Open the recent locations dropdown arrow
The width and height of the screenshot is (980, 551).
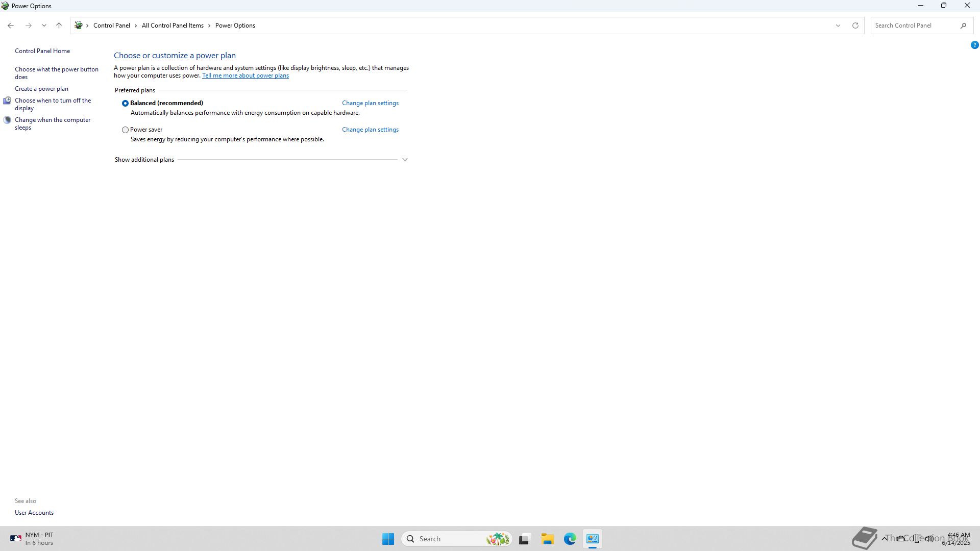[x=44, y=26]
